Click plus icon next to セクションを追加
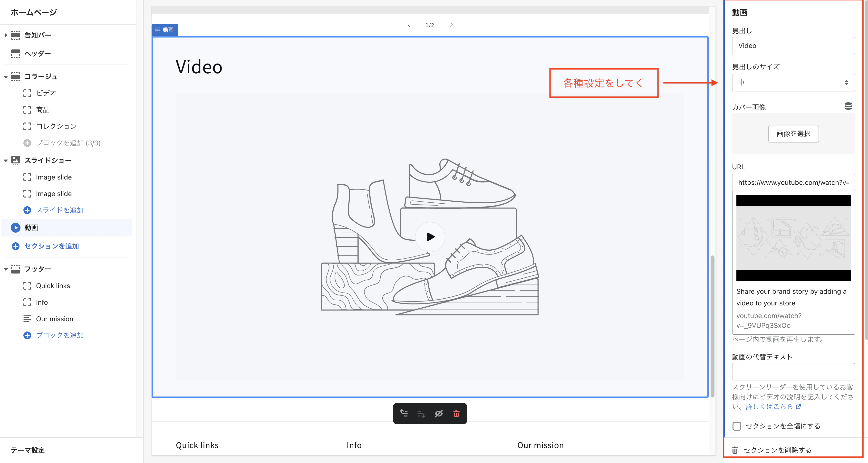The image size is (868, 463). tap(16, 246)
